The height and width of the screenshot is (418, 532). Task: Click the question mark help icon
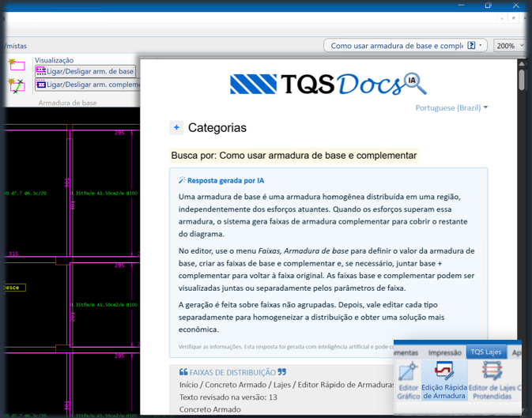click(x=471, y=46)
